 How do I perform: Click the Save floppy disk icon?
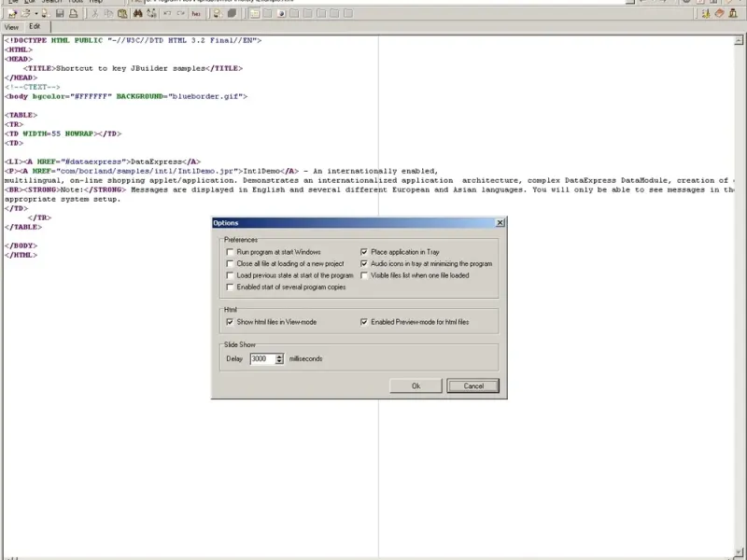(60, 14)
